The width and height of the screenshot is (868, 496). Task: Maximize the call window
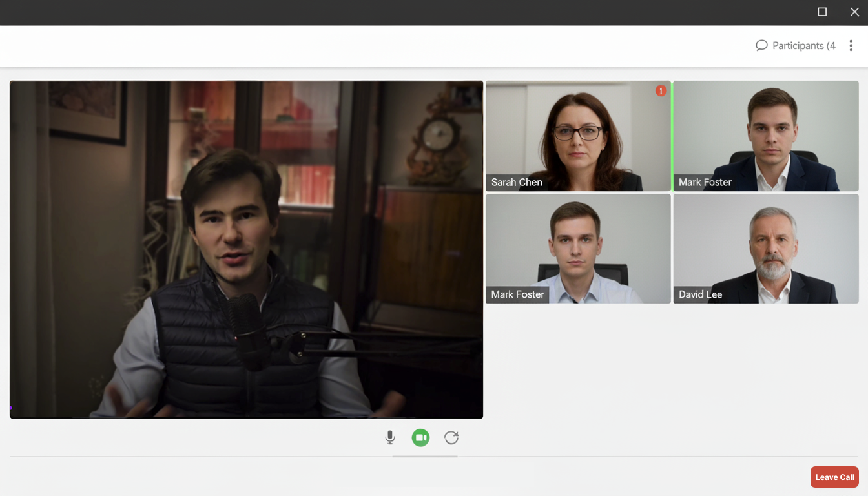[x=822, y=12]
